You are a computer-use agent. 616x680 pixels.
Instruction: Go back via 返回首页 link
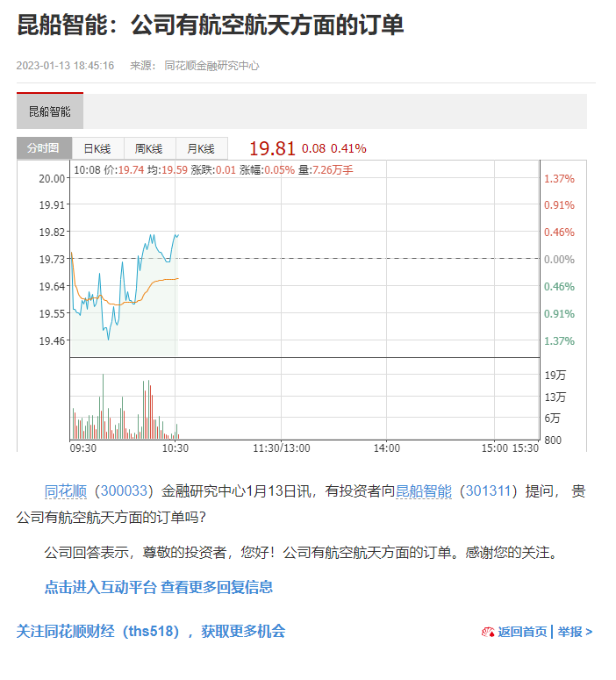point(523,632)
